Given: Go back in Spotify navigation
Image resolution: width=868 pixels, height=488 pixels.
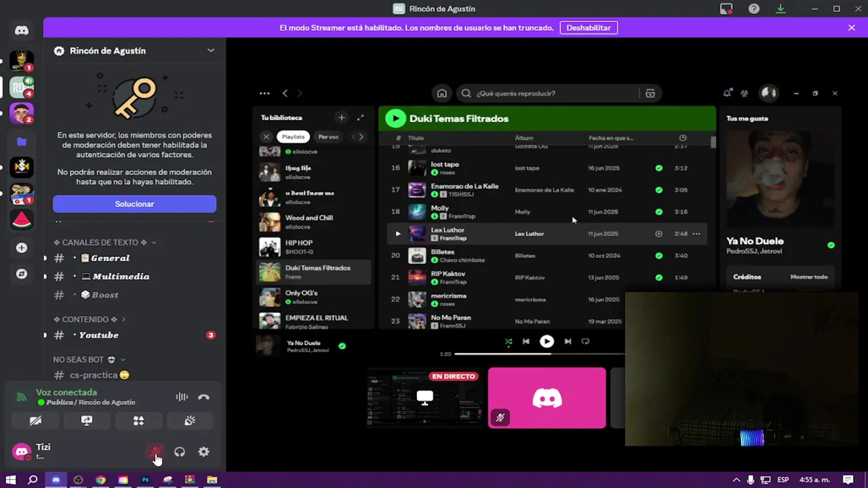Looking at the screenshot, I should coord(285,94).
